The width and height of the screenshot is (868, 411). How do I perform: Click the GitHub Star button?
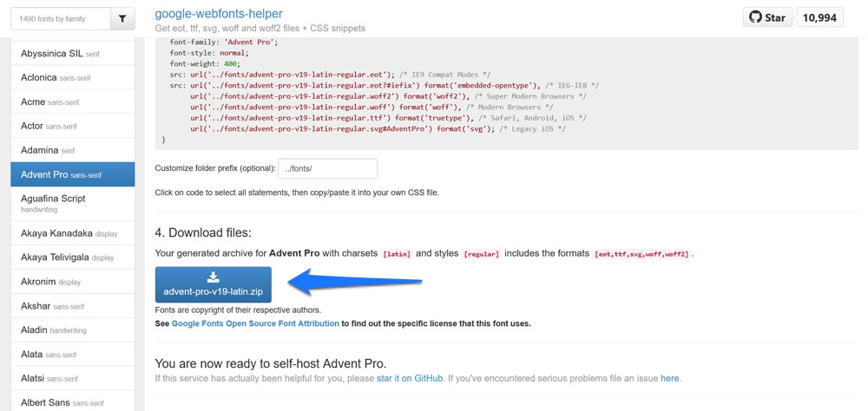coord(767,17)
